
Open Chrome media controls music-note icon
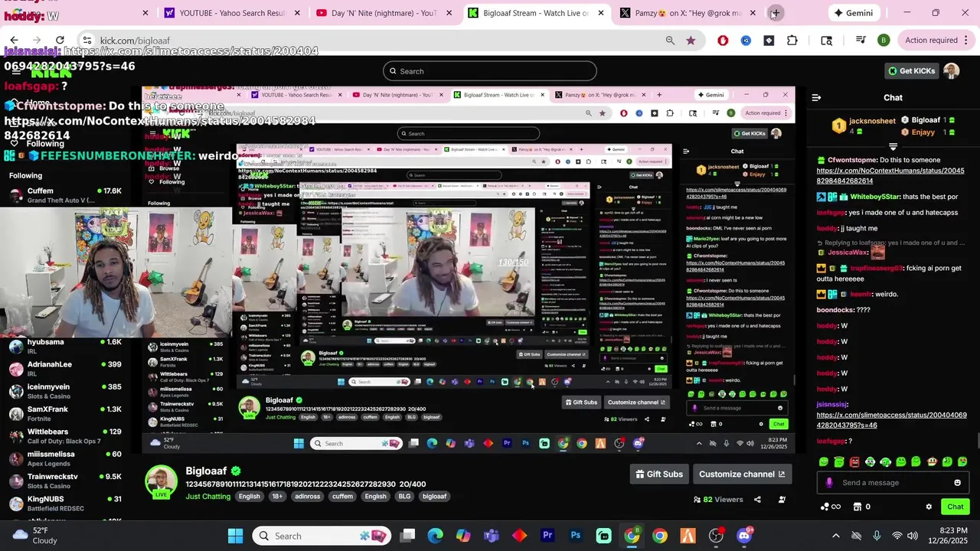point(861,41)
